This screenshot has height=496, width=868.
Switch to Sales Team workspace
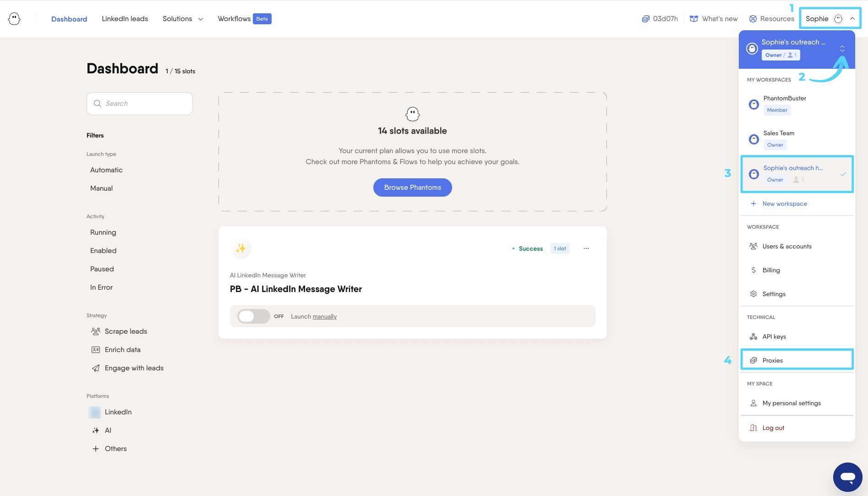pyautogui.click(x=797, y=139)
